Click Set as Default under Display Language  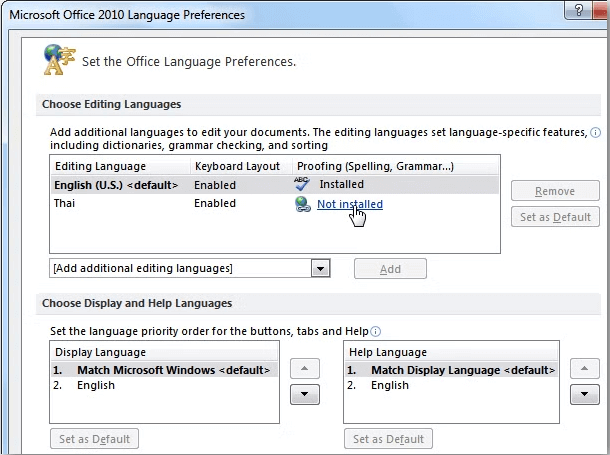pyautogui.click(x=95, y=439)
